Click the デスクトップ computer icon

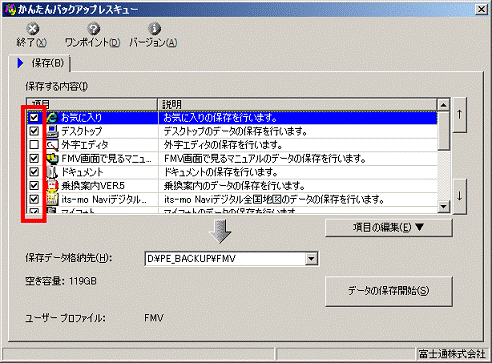pyautogui.click(x=52, y=131)
